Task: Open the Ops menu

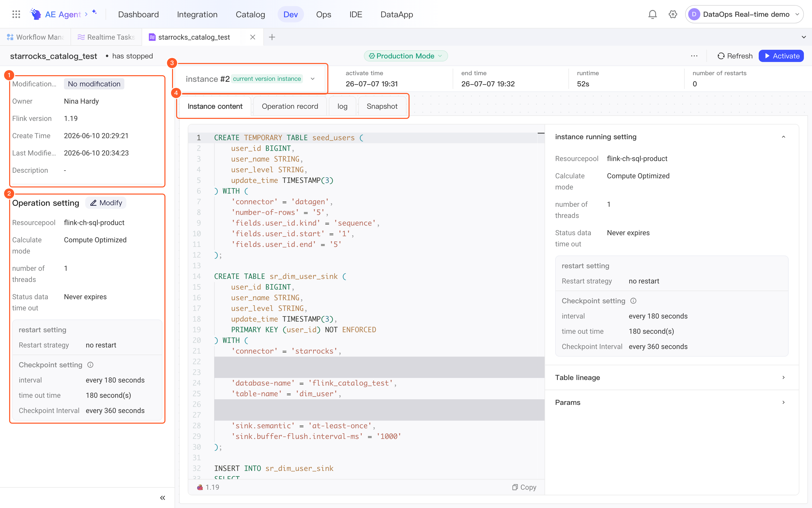Action: (x=323, y=14)
